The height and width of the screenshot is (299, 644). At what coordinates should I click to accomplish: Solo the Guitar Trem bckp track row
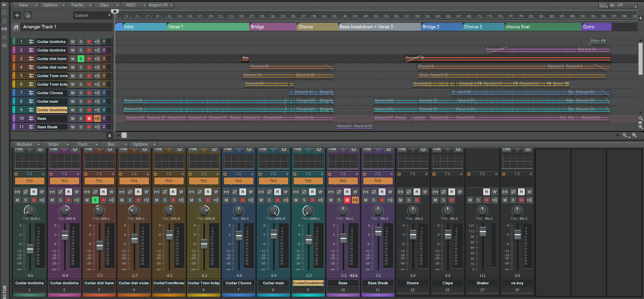(81, 84)
